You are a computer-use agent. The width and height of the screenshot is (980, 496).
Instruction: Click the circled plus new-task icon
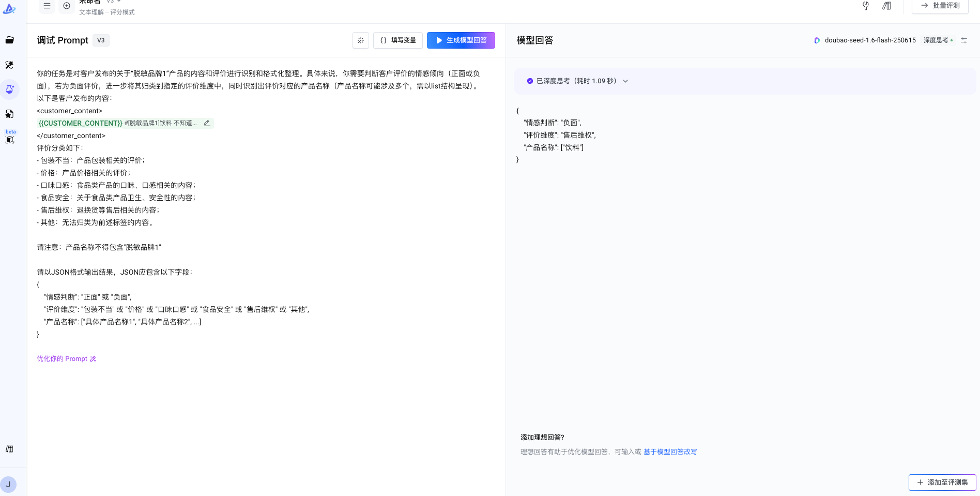point(67,6)
